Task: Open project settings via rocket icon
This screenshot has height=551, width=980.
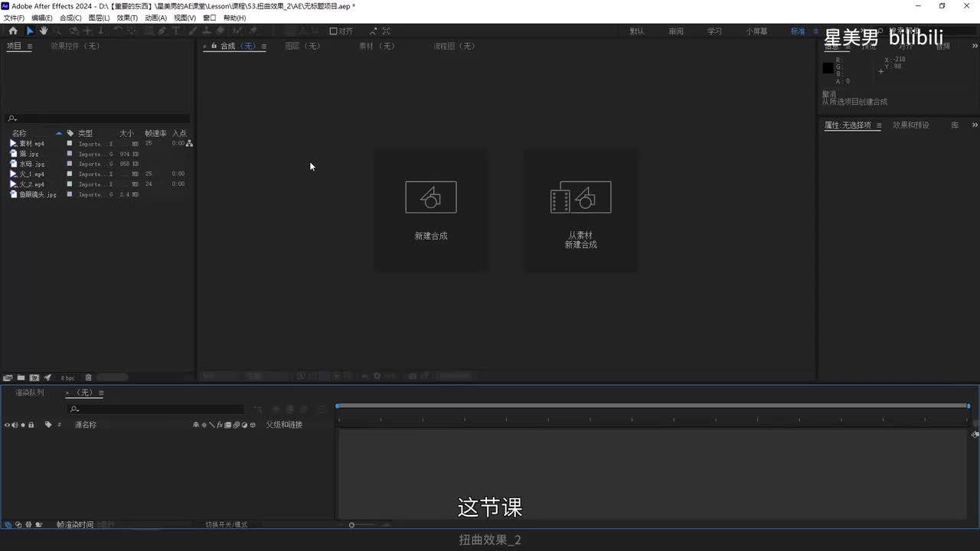Action: tap(47, 377)
